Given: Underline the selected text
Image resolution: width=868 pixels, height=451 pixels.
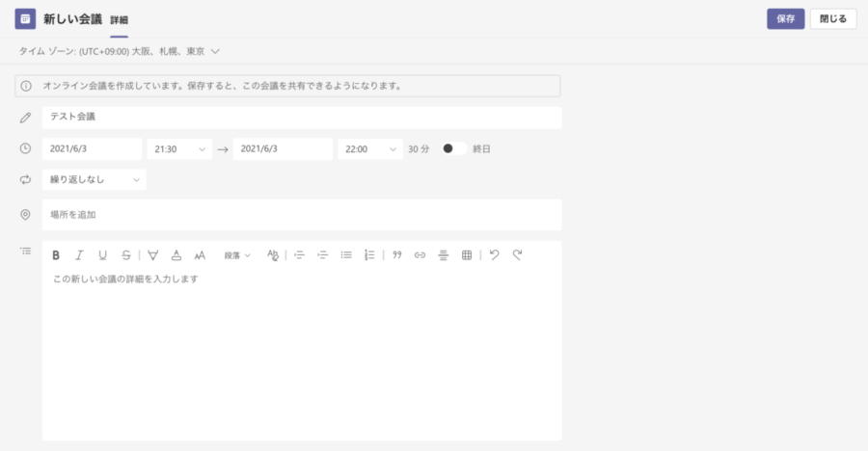Looking at the screenshot, I should 102,255.
